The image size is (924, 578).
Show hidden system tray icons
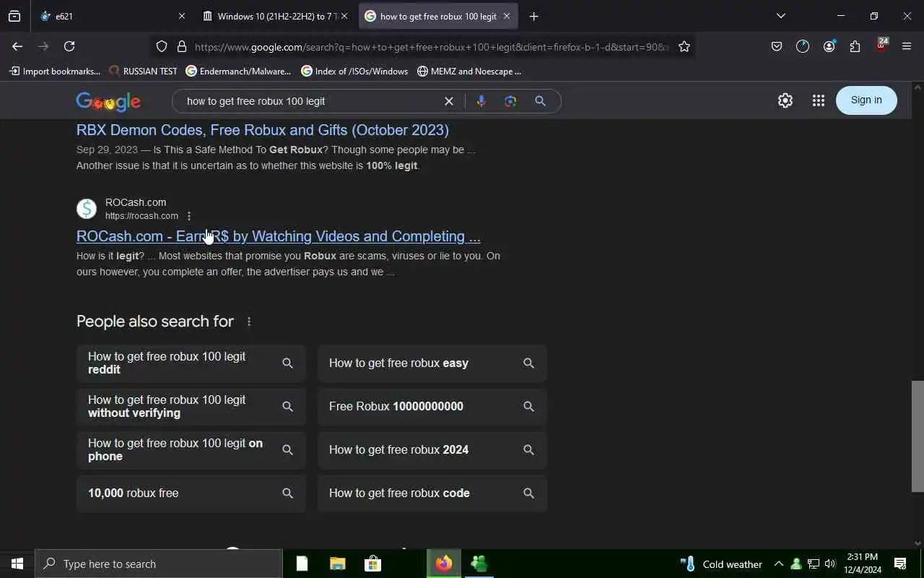click(x=779, y=564)
